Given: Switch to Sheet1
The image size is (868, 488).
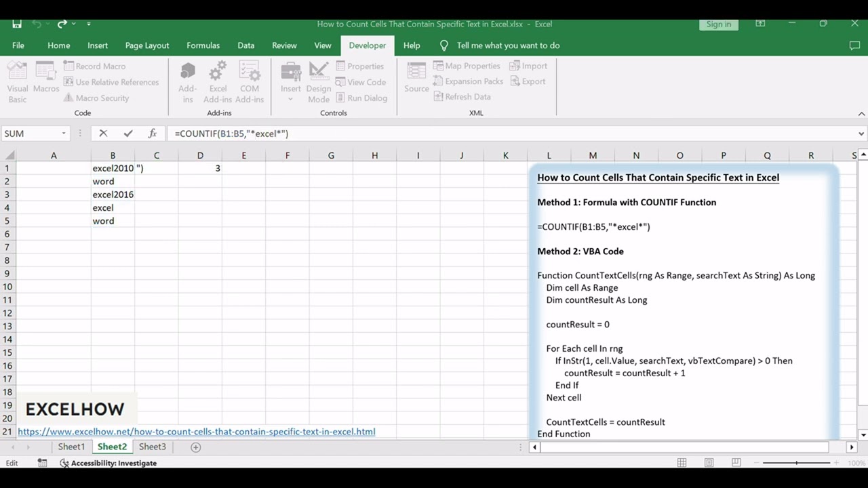Looking at the screenshot, I should tap(71, 447).
